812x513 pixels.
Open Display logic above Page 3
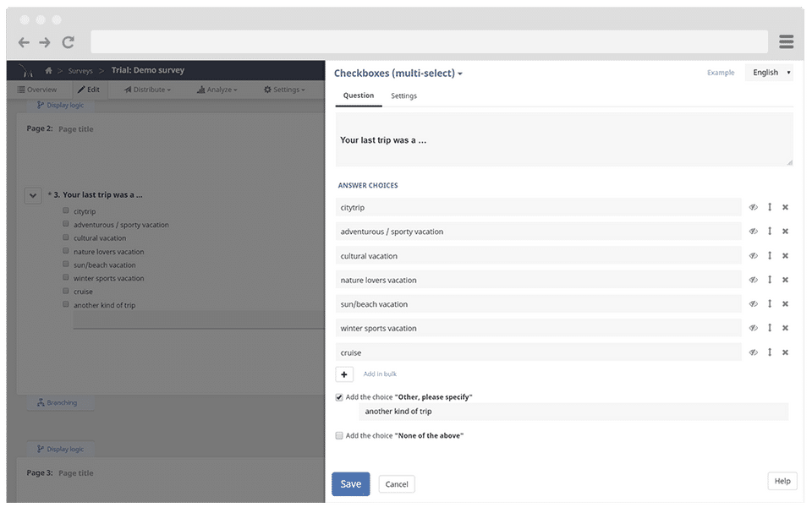[x=61, y=450]
